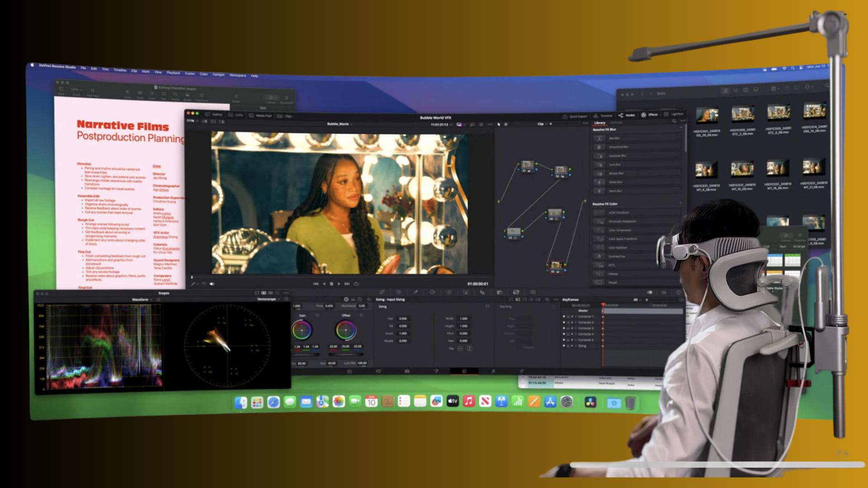This screenshot has width=868, height=488.
Task: Mute the viewer audio speaker icon
Action: 212,284
